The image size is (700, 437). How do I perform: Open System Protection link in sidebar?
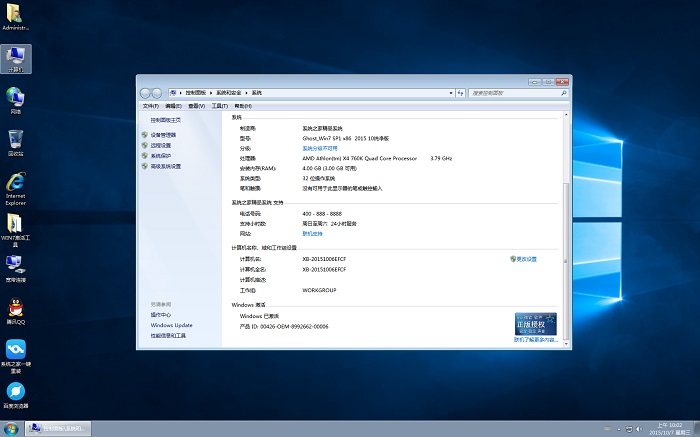(x=161, y=156)
